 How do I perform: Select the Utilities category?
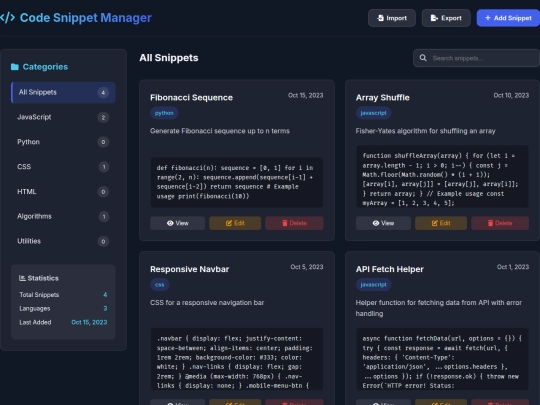tap(63, 241)
